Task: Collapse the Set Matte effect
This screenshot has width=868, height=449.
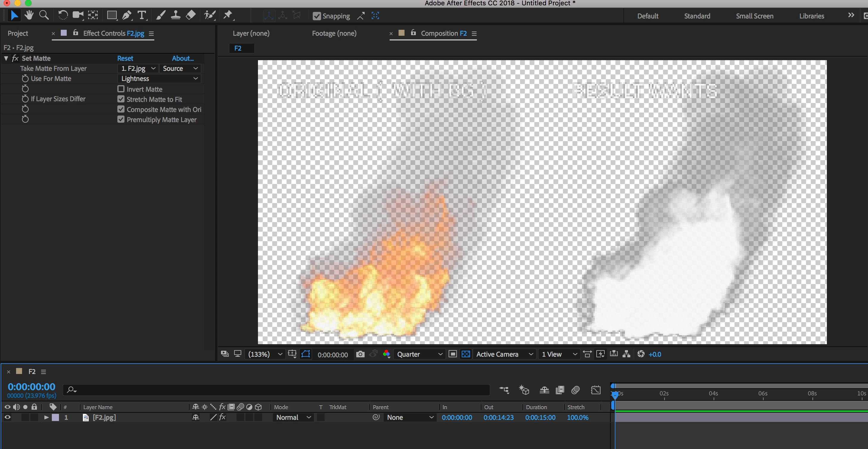Action: [x=6, y=58]
